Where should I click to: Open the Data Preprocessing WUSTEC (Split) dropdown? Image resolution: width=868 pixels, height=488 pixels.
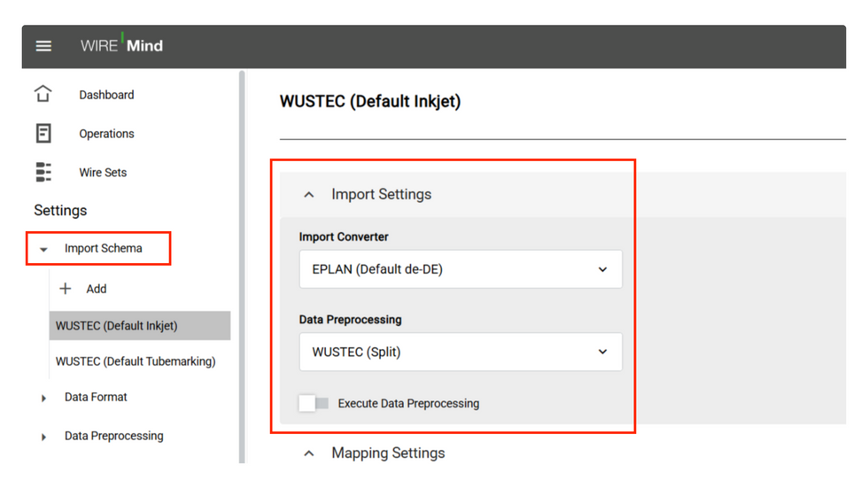tap(461, 352)
